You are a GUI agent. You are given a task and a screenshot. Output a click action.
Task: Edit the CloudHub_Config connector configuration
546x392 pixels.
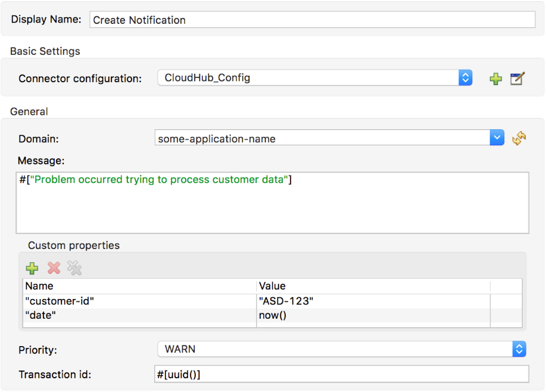[517, 79]
